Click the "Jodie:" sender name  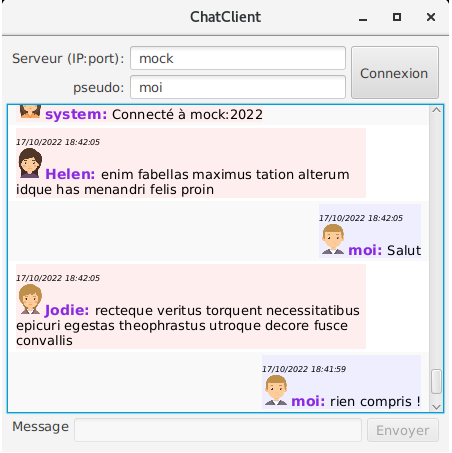(x=67, y=310)
